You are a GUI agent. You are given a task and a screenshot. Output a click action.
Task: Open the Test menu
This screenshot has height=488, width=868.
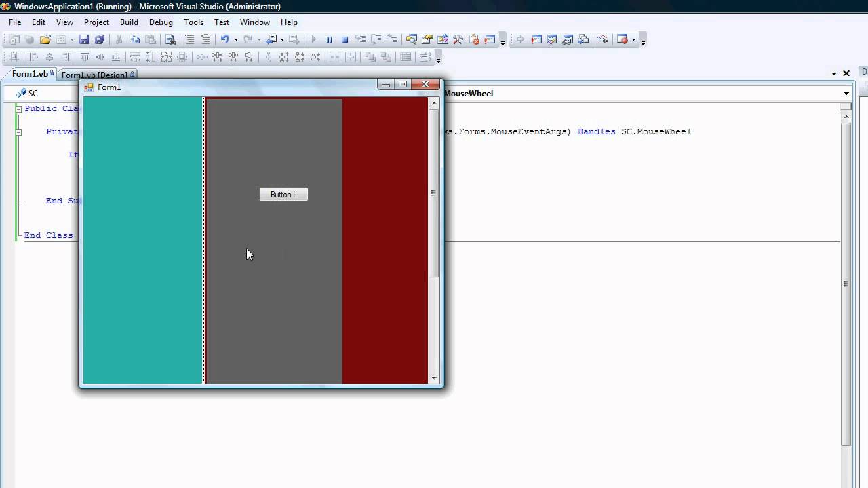point(222,22)
